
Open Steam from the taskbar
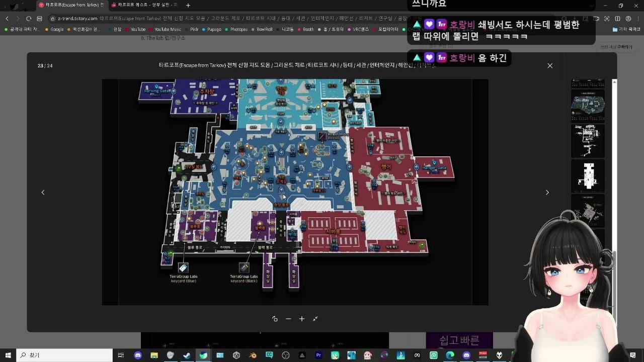point(187,355)
